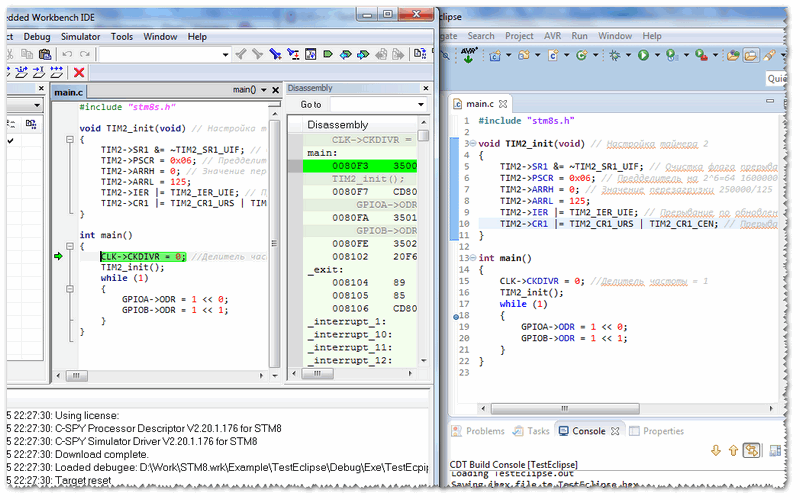Toggle the console scroll lock button
The image size is (800, 500).
[x=752, y=451]
